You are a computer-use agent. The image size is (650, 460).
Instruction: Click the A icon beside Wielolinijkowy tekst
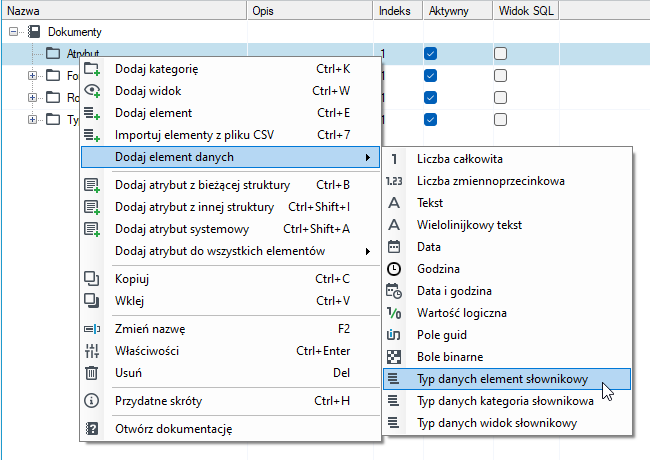point(394,225)
